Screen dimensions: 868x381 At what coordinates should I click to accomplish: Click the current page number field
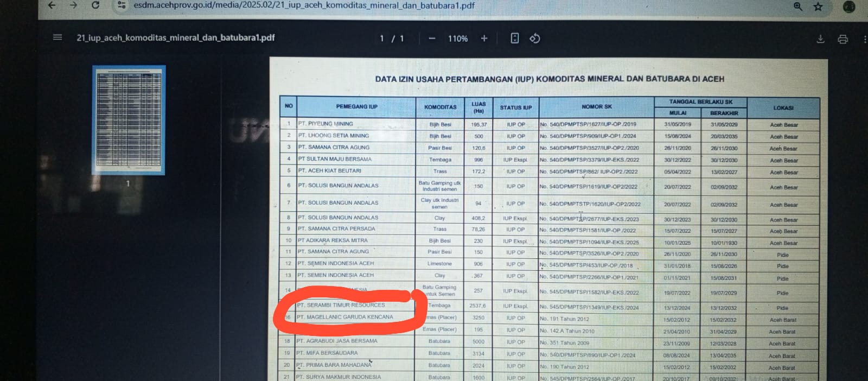point(382,39)
